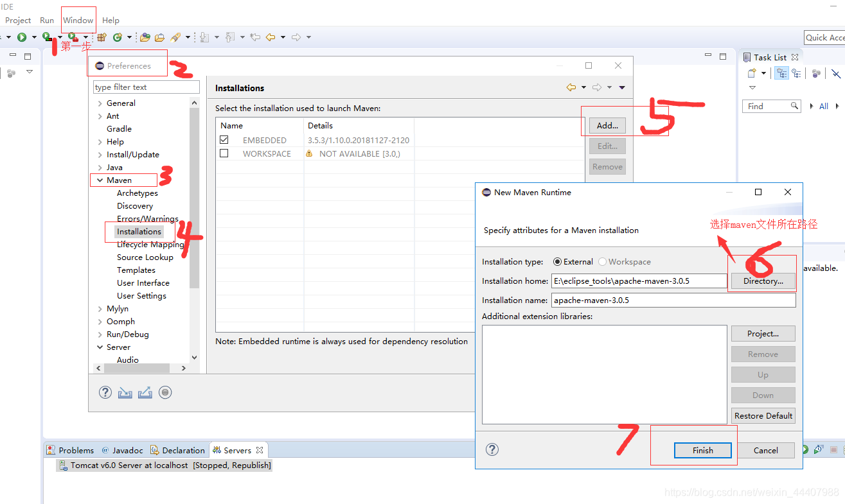845x504 pixels.
Task: Switch to the Problems tab
Action: click(71, 450)
